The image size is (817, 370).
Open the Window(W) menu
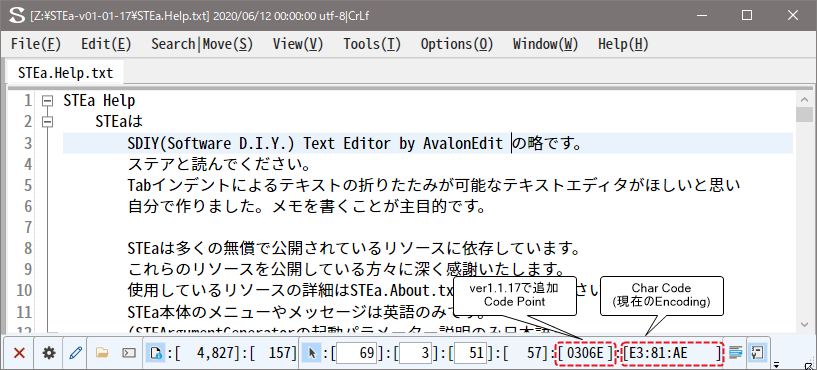click(x=546, y=44)
